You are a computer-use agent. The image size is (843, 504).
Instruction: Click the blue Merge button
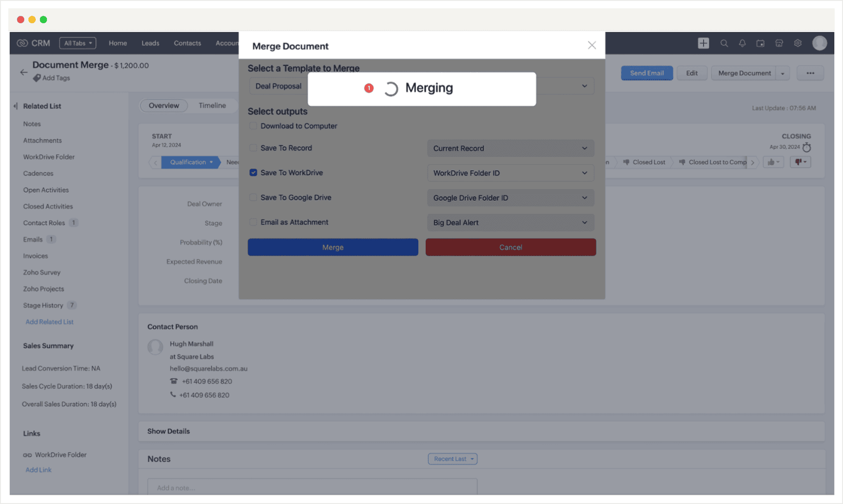point(333,248)
